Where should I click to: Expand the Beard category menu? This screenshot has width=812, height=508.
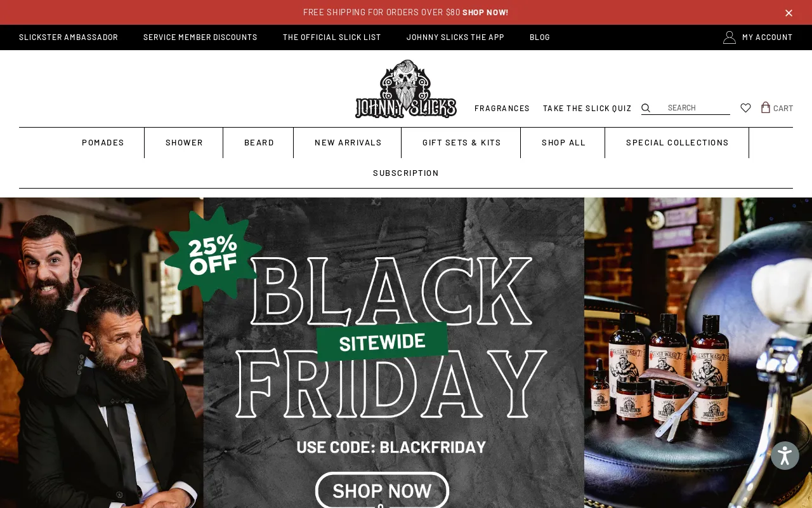pos(259,142)
